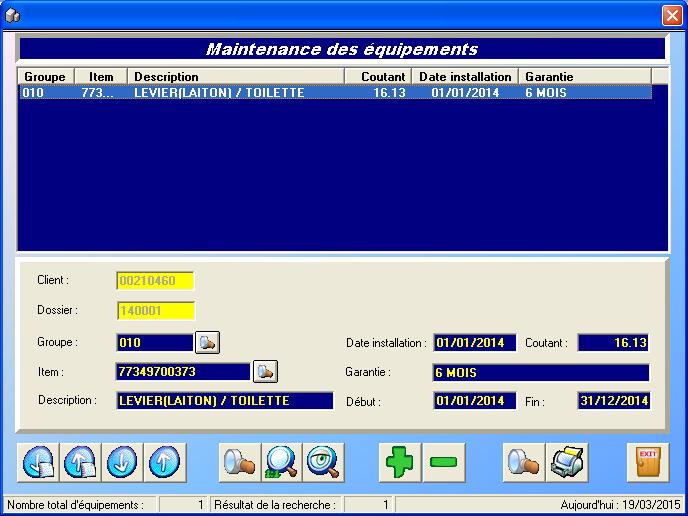Open lookup button next to Groupe field
This screenshot has width=688, height=516.
207,343
